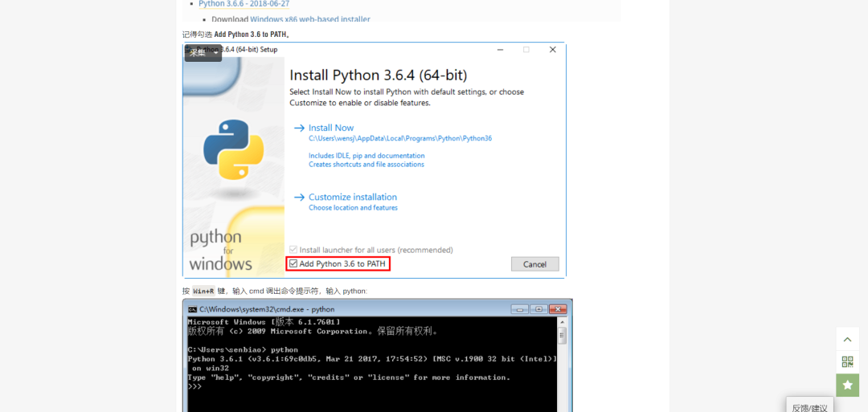
Task: Close the Python Setup dialog
Action: pyautogui.click(x=552, y=50)
